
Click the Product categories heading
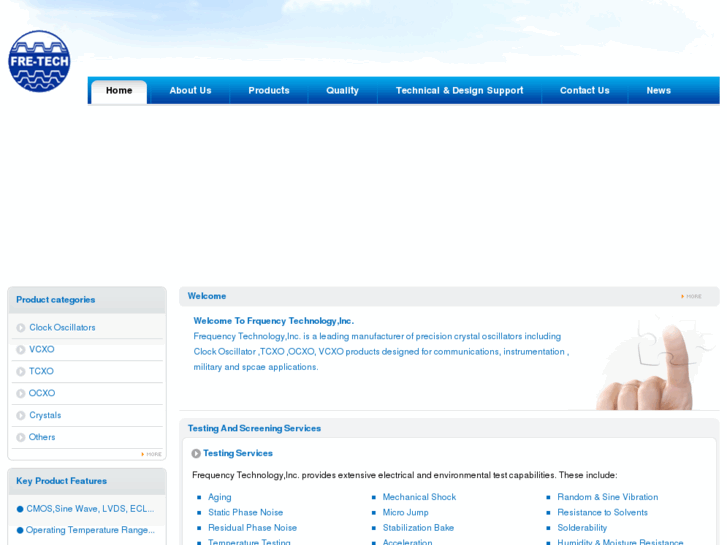(56, 300)
